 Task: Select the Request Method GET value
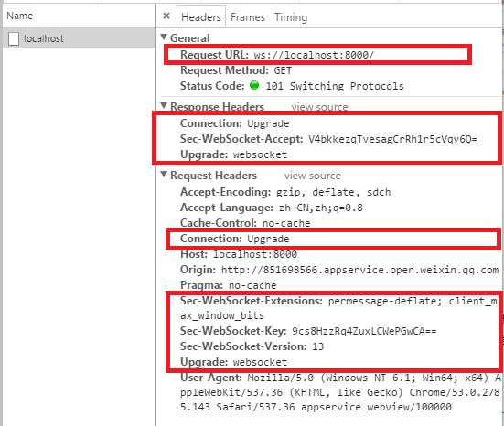coord(283,70)
